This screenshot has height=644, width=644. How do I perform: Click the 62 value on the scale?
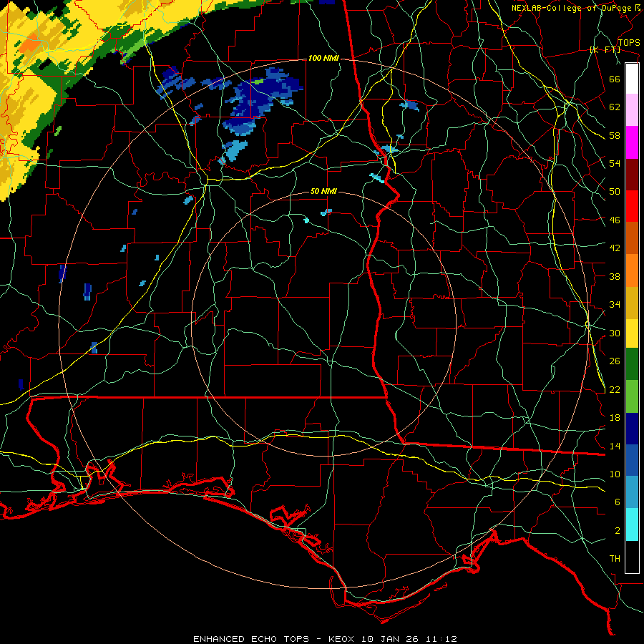tap(615, 107)
